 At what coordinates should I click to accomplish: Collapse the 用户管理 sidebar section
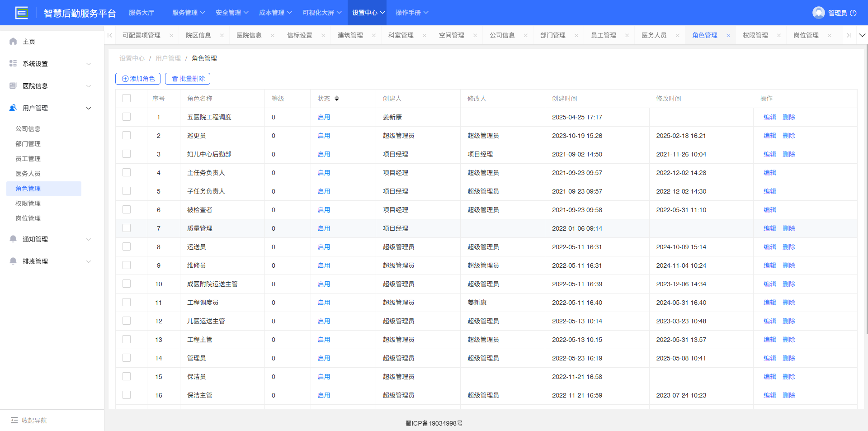pos(89,108)
